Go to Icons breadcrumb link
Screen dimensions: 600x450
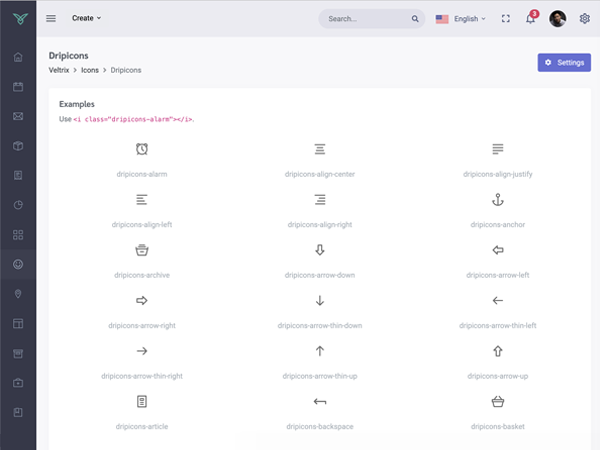coord(90,70)
